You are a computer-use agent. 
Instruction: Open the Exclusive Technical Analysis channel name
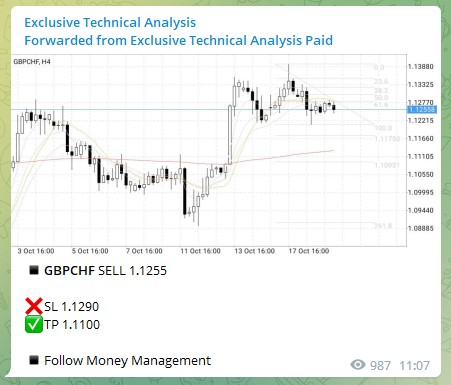110,23
